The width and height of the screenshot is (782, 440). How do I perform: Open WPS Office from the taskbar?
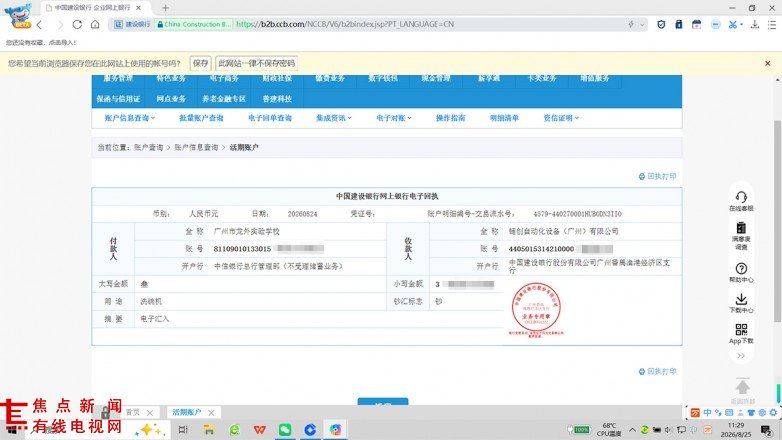(x=259, y=430)
